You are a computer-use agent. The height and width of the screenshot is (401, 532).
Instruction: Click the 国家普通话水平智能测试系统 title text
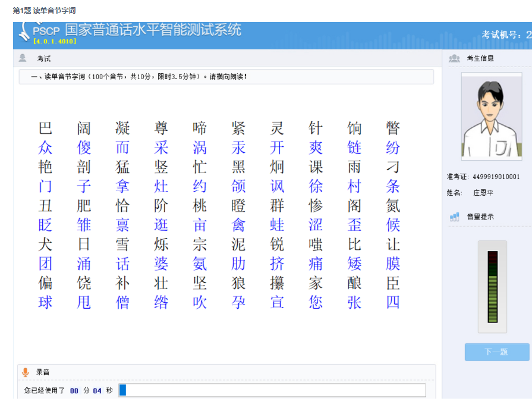[x=153, y=30]
